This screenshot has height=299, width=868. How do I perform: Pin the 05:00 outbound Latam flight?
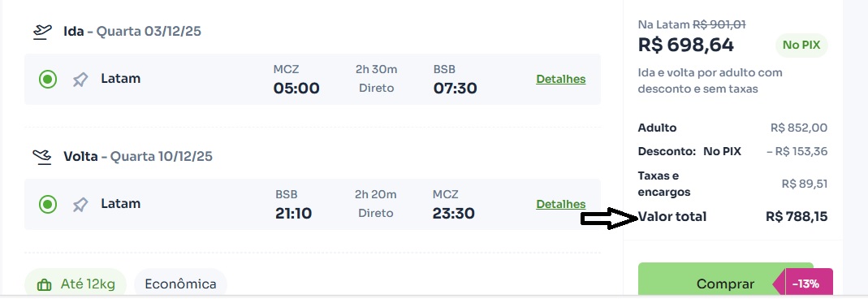80,80
